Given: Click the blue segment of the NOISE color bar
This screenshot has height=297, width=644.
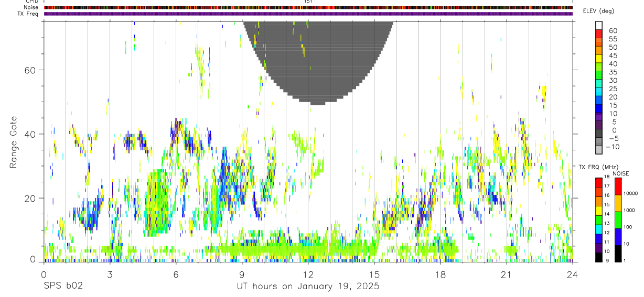Looking at the screenshot, I should click(x=618, y=236).
